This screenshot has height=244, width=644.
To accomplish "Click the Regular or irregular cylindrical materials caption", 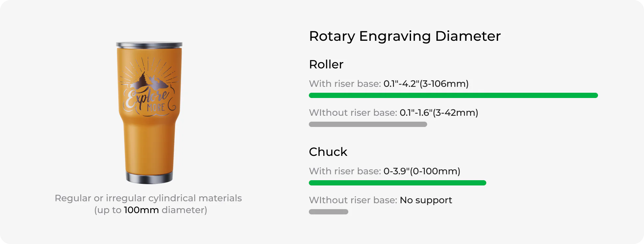I will coord(148,198).
